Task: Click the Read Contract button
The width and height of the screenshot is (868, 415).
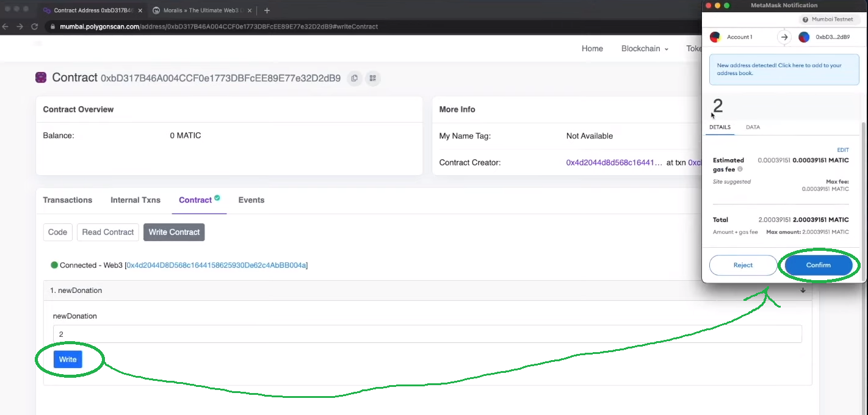Action: [x=108, y=232]
